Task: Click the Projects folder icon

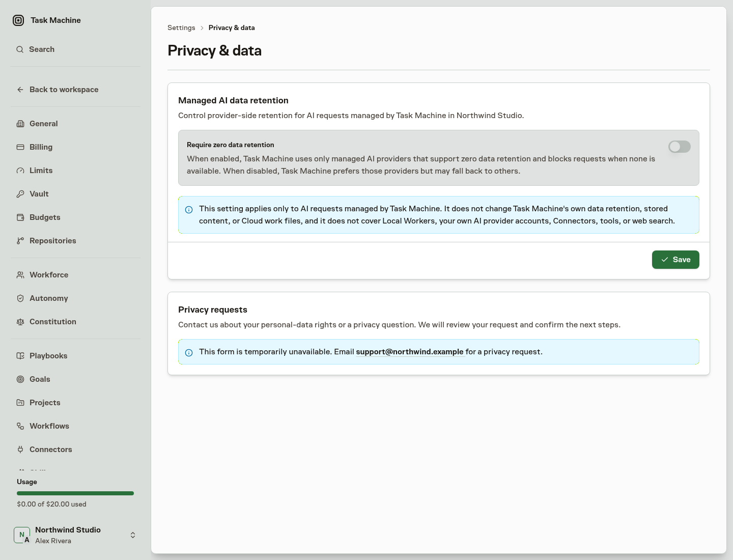Action: click(x=20, y=403)
